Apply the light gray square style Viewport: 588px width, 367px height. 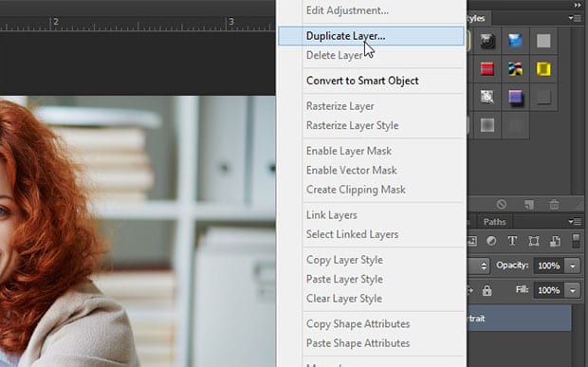(x=543, y=41)
